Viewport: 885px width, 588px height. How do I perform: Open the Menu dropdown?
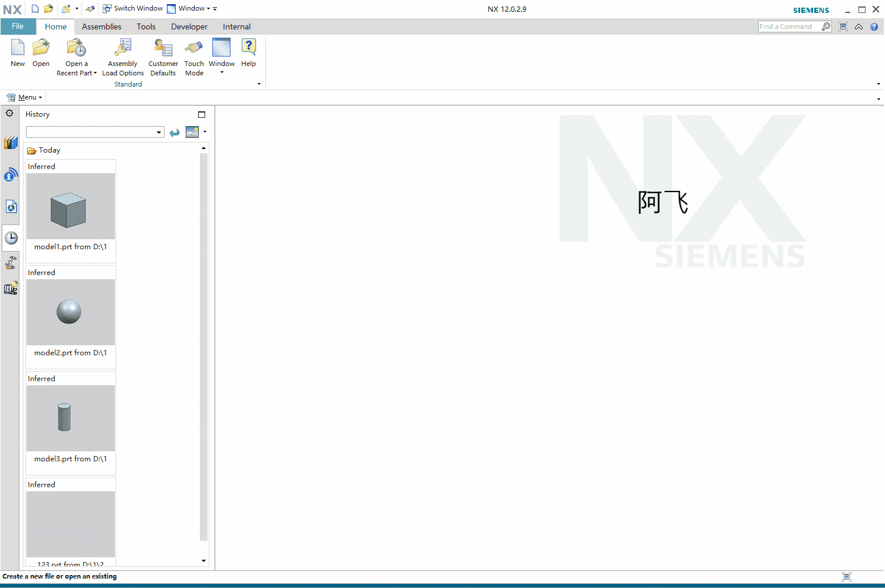(24, 97)
